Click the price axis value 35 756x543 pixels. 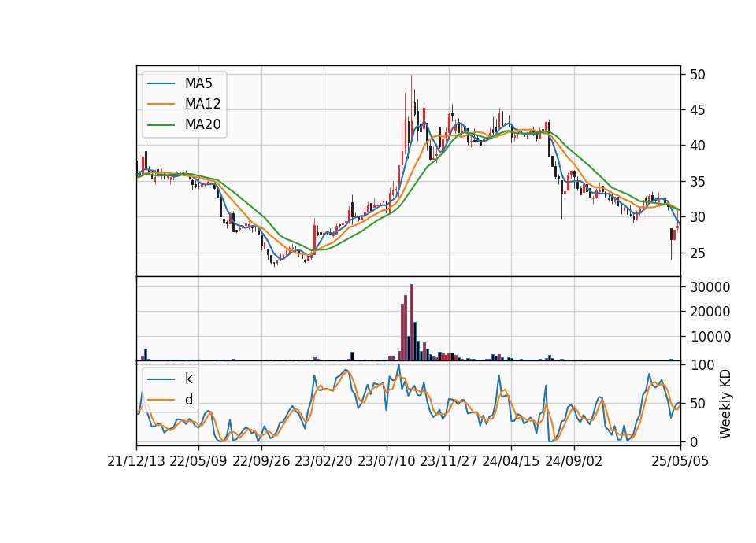coord(698,182)
